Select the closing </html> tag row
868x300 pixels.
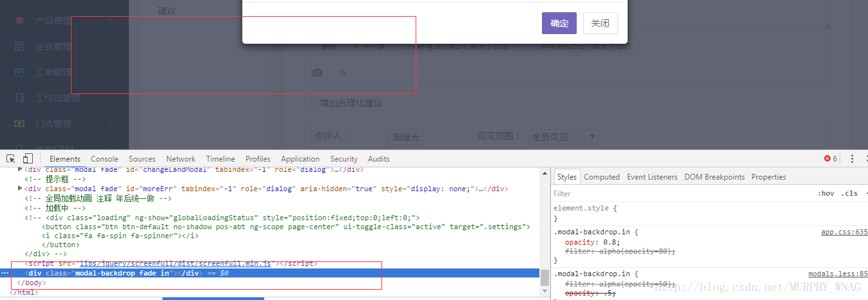tap(24, 293)
